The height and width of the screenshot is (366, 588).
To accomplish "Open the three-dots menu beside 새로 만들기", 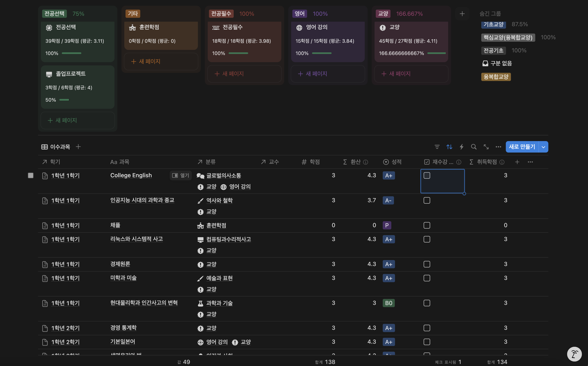I will pos(498,147).
